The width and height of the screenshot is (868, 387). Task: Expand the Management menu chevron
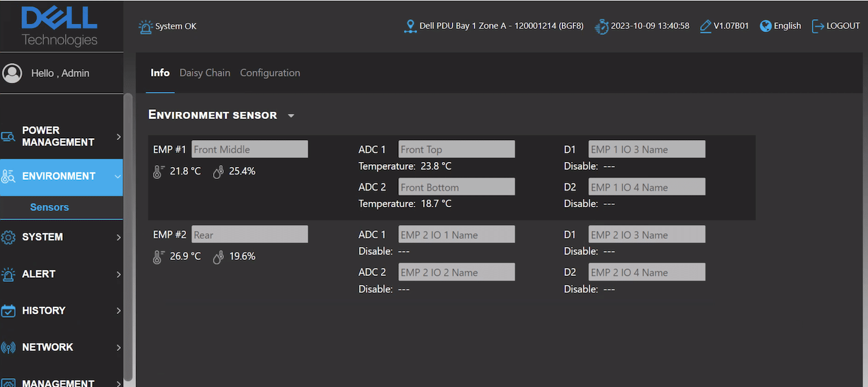(x=119, y=383)
